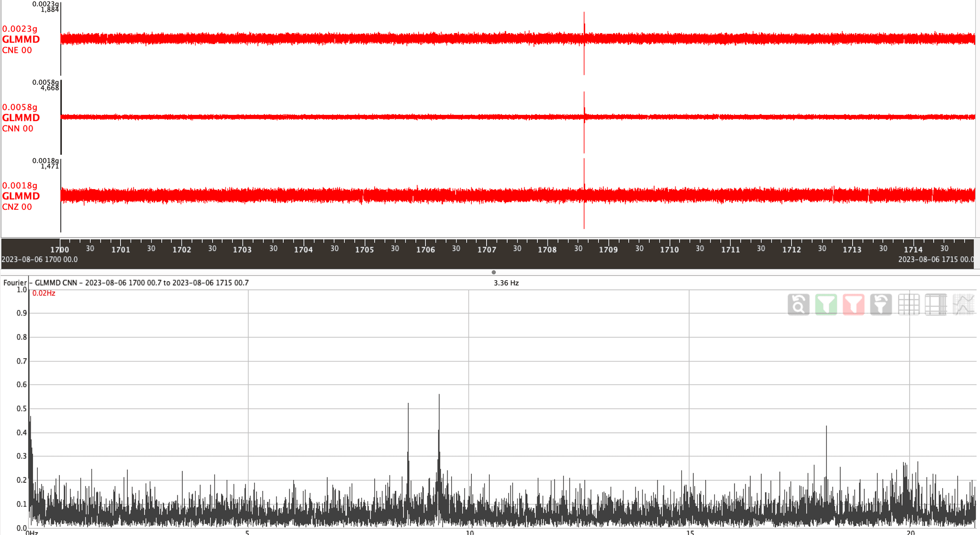The image size is (980, 535).
Task: Click the red filter funnel icon
Action: click(853, 304)
